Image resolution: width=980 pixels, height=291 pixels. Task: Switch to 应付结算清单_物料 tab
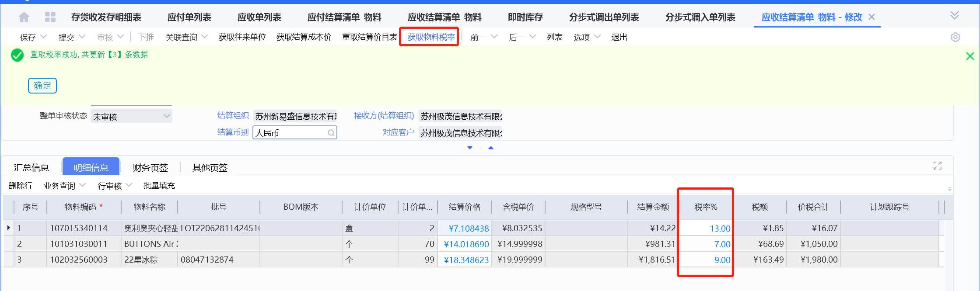[x=344, y=17]
